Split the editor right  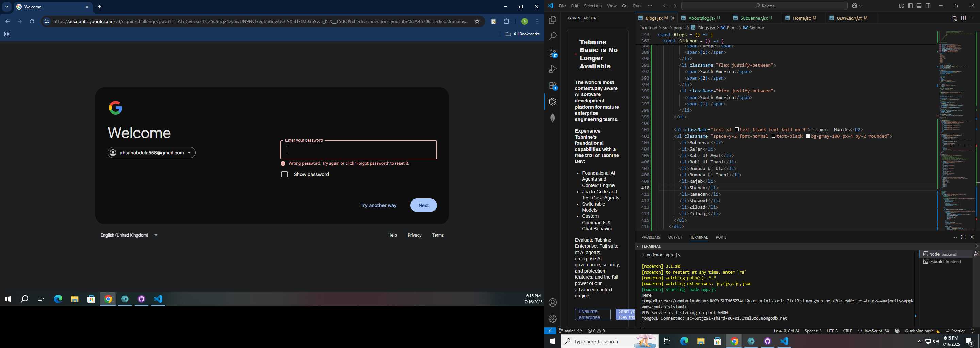(x=963, y=18)
